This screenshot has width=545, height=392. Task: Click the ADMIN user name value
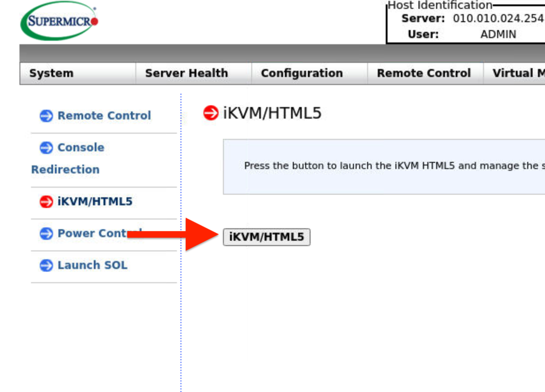[498, 35]
